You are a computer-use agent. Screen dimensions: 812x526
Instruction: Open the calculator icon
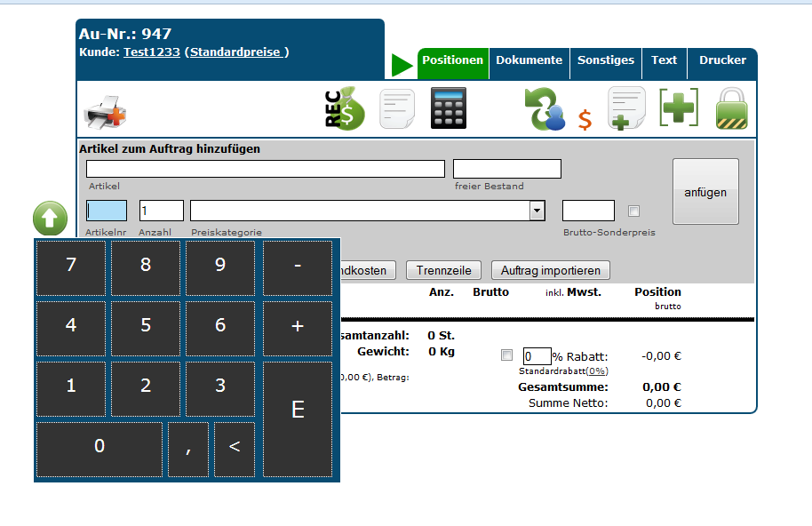[448, 109]
